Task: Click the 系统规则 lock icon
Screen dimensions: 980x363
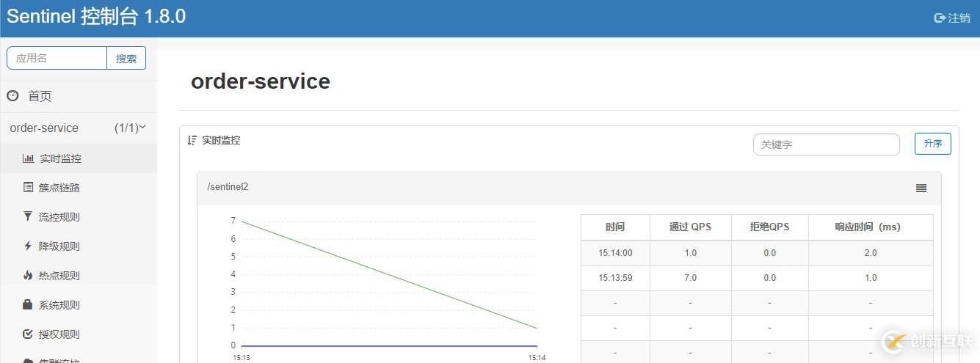Action: click(x=28, y=304)
